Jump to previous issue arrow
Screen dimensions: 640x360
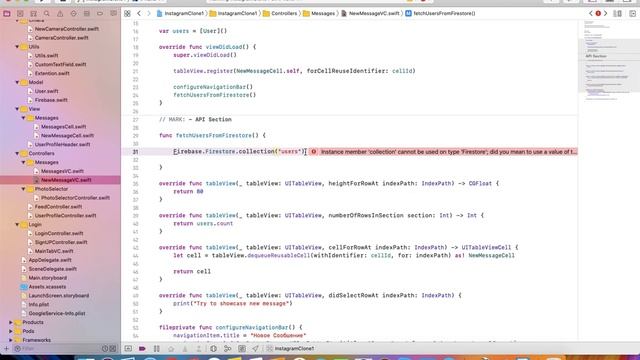click(x=591, y=13)
